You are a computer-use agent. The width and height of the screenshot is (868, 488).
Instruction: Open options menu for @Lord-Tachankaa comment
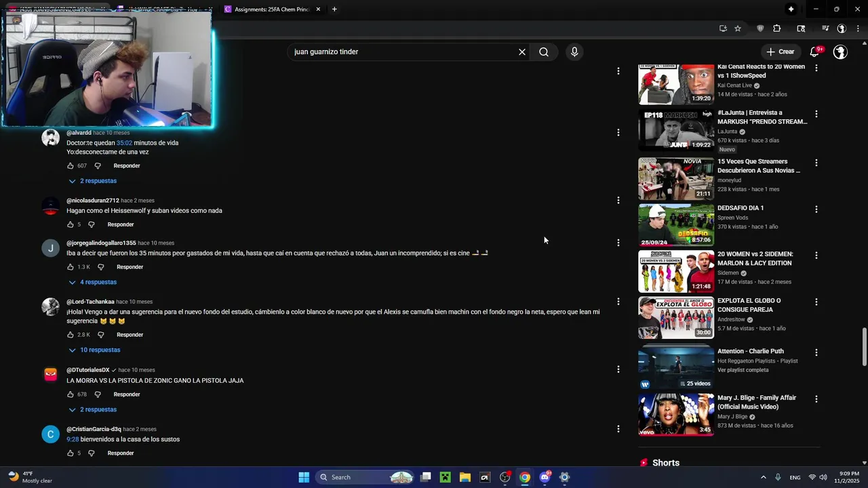point(618,301)
